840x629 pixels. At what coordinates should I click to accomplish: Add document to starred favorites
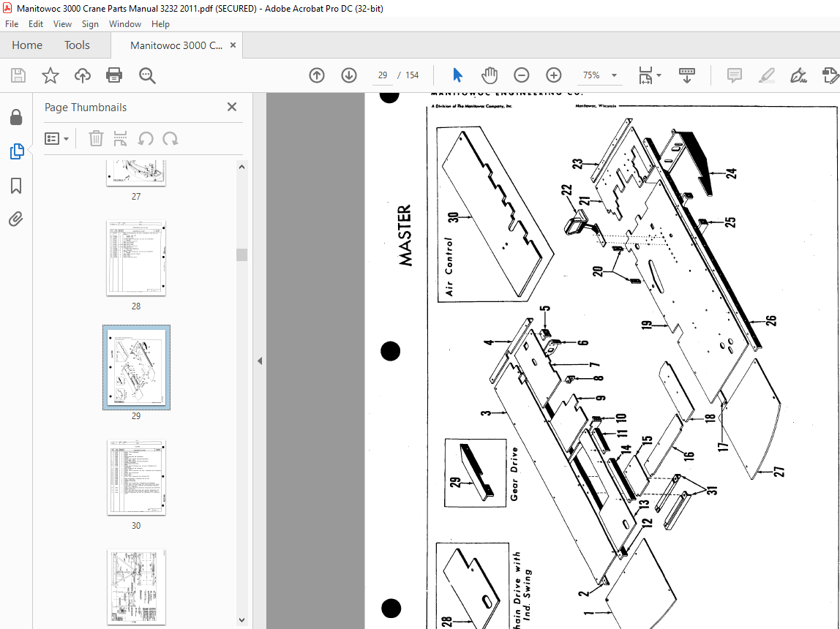pyautogui.click(x=50, y=75)
